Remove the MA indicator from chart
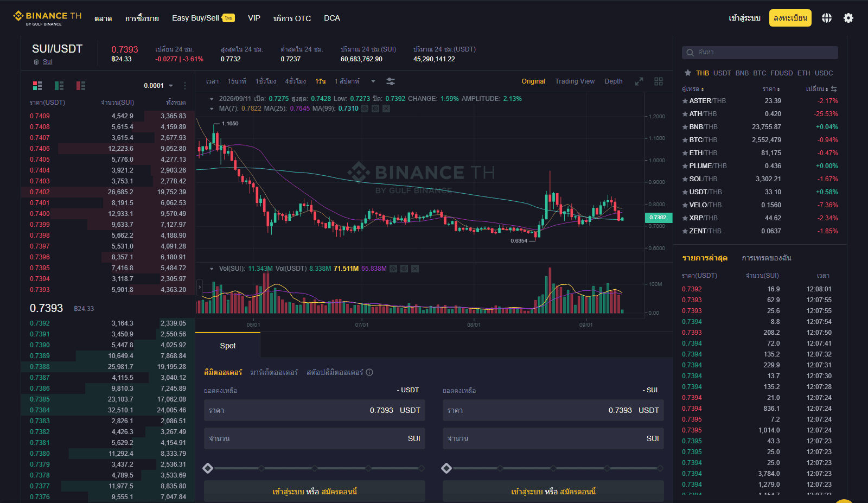Screen dimensions: 868x503 (x=386, y=109)
